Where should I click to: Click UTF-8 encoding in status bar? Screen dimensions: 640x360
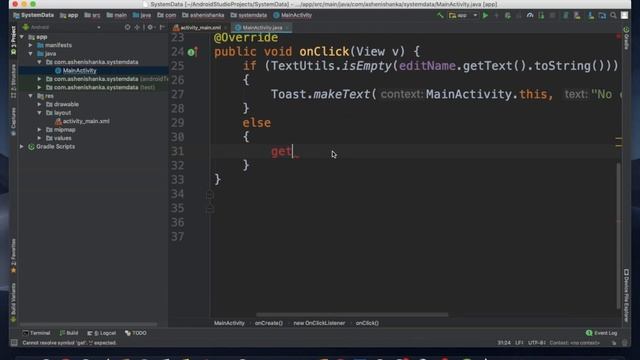[536, 343]
